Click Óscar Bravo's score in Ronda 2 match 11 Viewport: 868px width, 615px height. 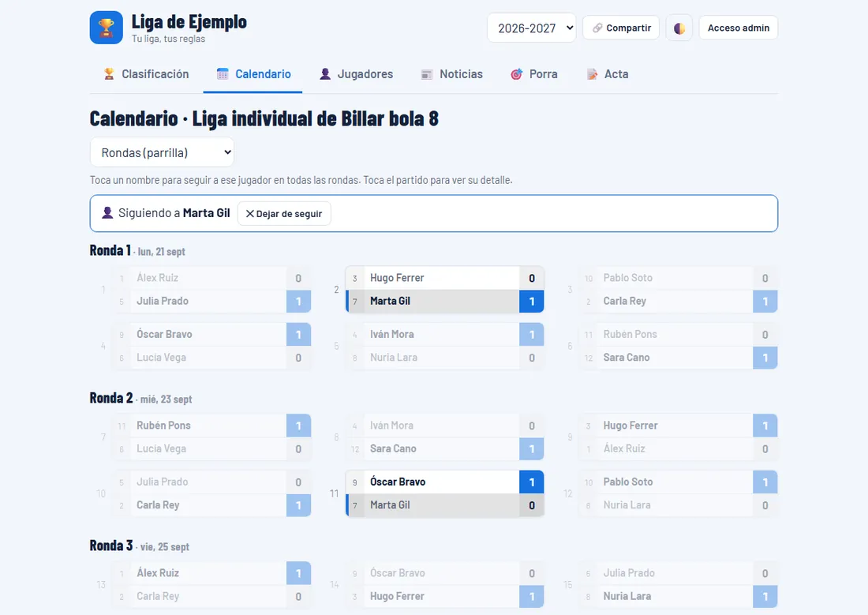(531, 482)
